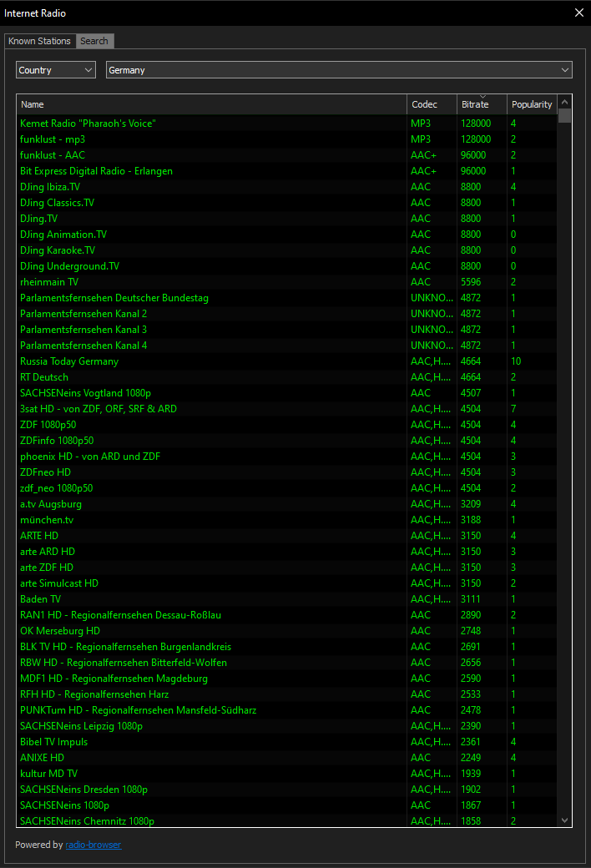Select RAN1 HD Regionalfernsehen Dessau-Roßlau
The height and width of the screenshot is (868, 591).
[286, 616]
